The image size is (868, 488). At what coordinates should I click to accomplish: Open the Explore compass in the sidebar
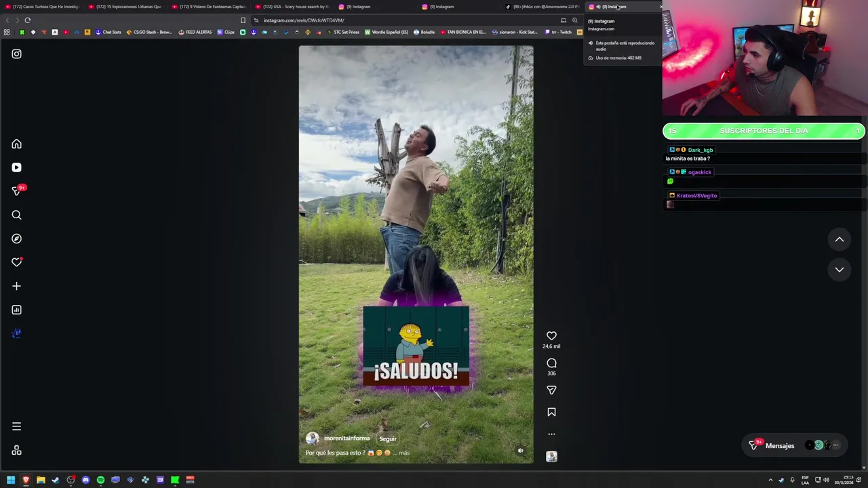16,239
